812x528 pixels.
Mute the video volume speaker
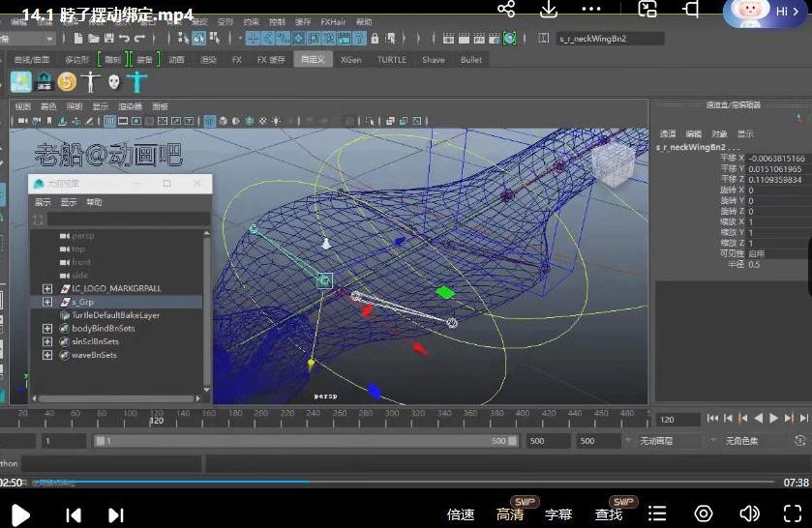pos(749,513)
